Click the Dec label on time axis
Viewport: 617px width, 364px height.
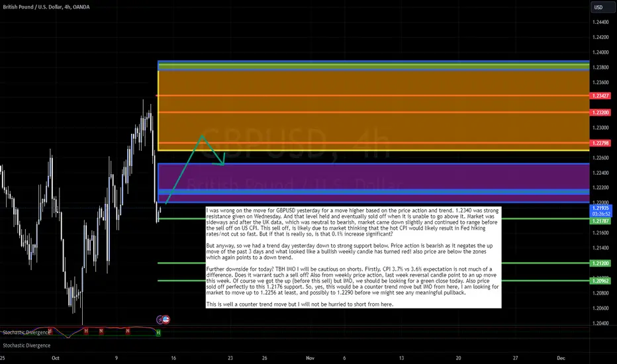click(x=561, y=358)
